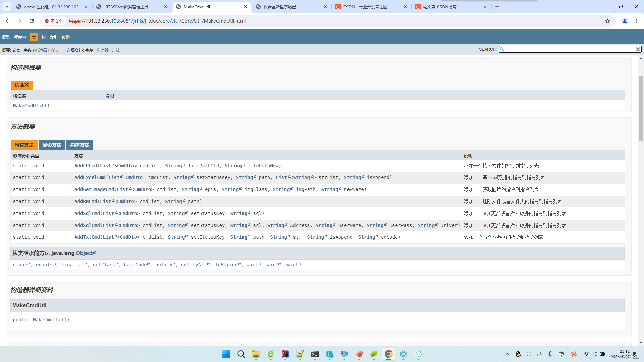Open the 程序包 navigation item
644x362 pixels.
[20, 37]
